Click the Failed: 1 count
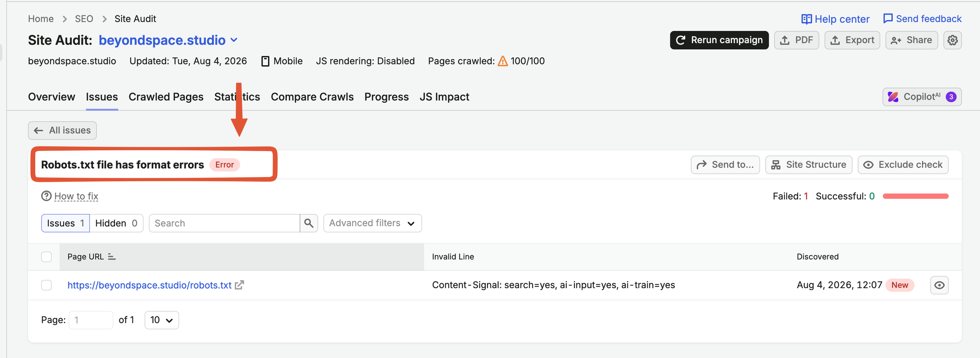Image resolution: width=980 pixels, height=358 pixels. [790, 196]
